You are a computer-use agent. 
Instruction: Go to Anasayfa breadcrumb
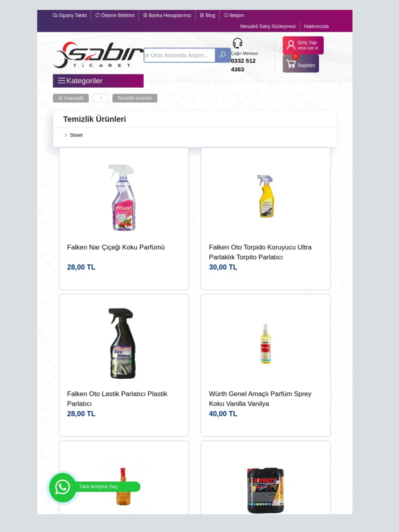point(71,98)
